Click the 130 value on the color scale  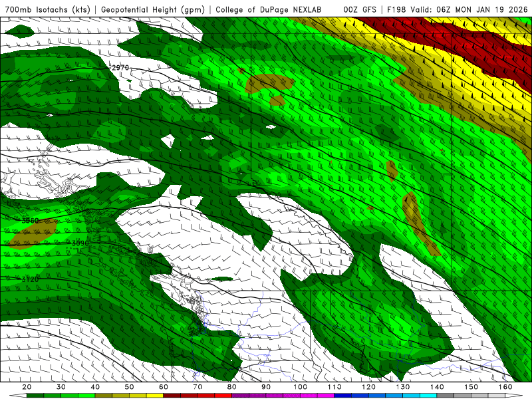[403, 387]
